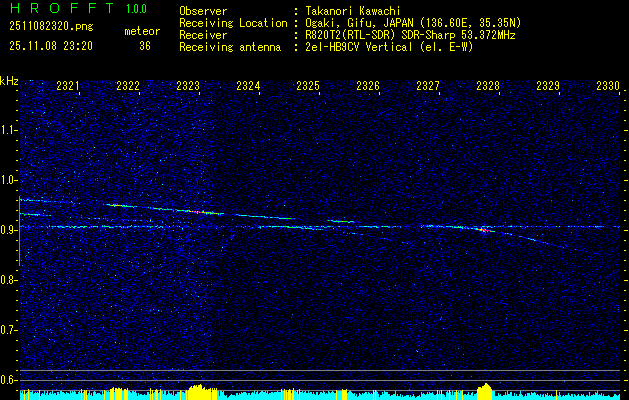Image resolution: width=629 pixels, height=400 pixels.
Task: Click the Receiver label
Action: click(x=203, y=35)
